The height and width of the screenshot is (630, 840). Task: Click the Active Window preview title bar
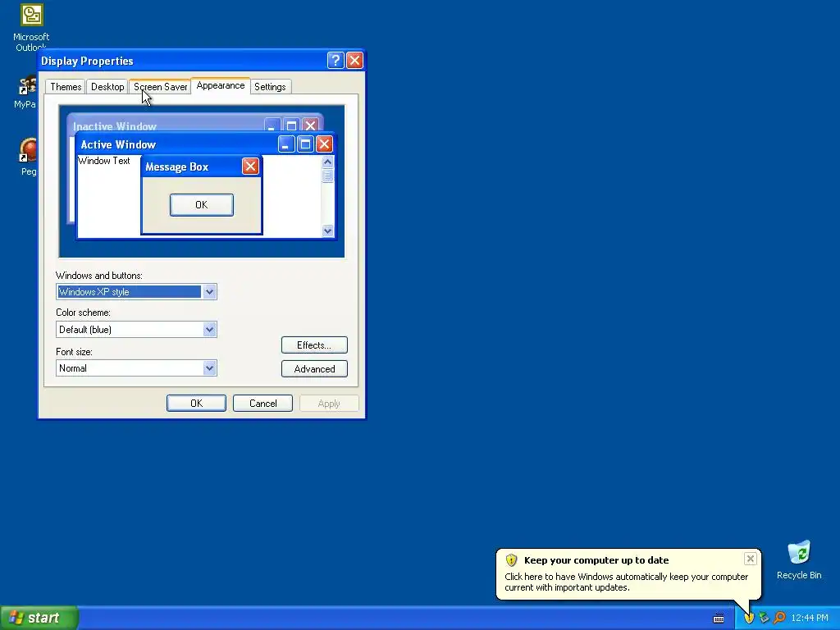coord(206,144)
